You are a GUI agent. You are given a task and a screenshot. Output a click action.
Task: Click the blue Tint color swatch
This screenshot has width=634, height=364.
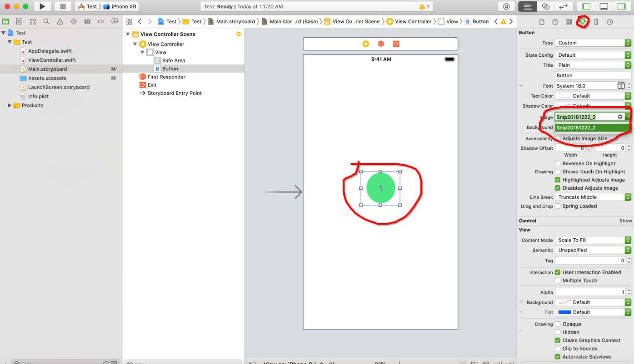(564, 312)
